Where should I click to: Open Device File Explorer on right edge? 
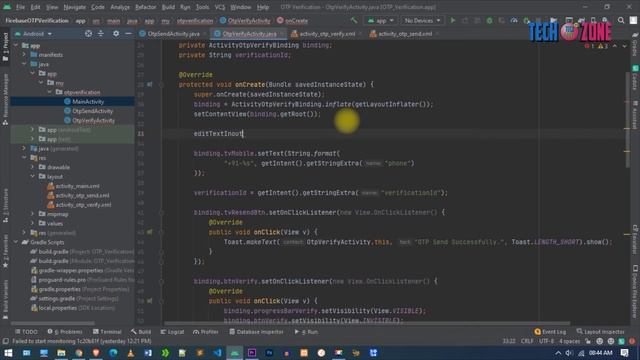(x=635, y=291)
